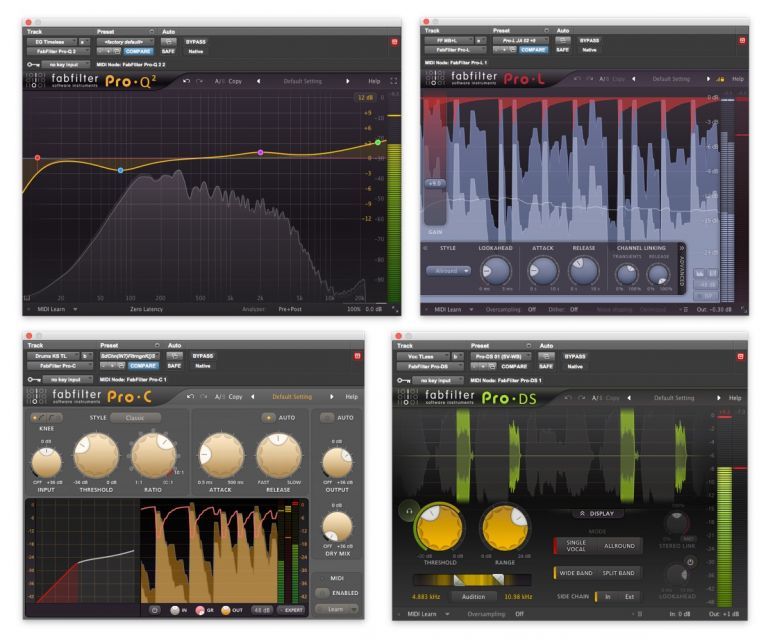Select the green EQ band node

coord(378,142)
